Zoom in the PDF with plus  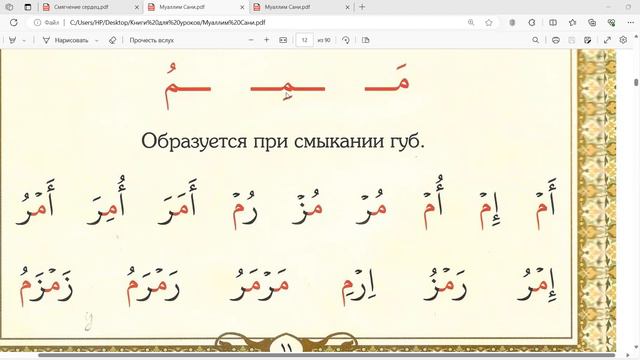click(x=267, y=40)
